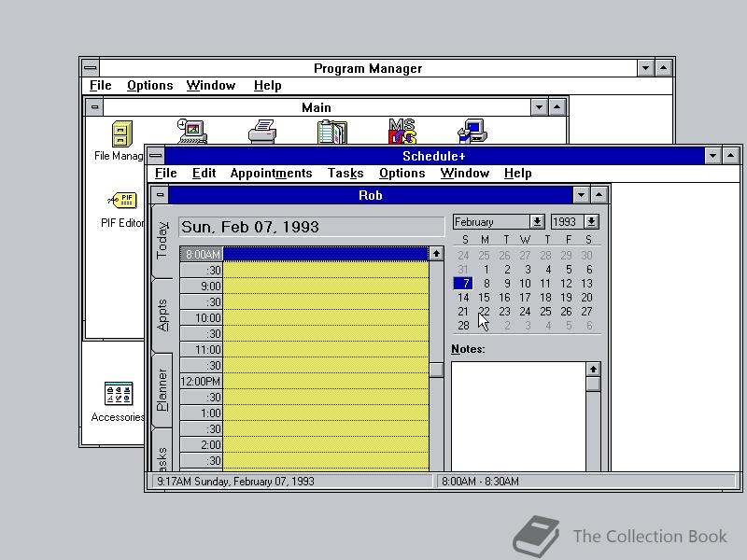This screenshot has height=560, width=747.
Task: Maximize the Main group window
Action: 557,107
